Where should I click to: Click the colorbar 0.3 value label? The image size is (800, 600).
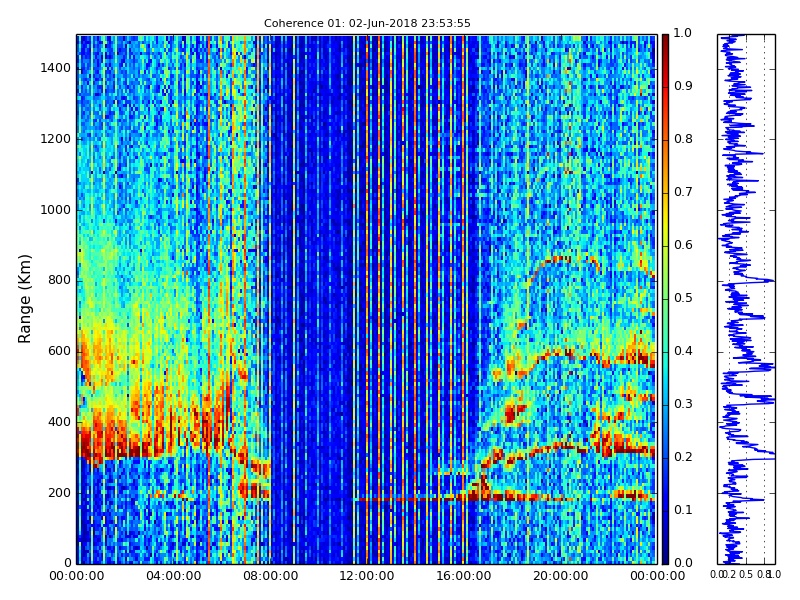click(683, 404)
